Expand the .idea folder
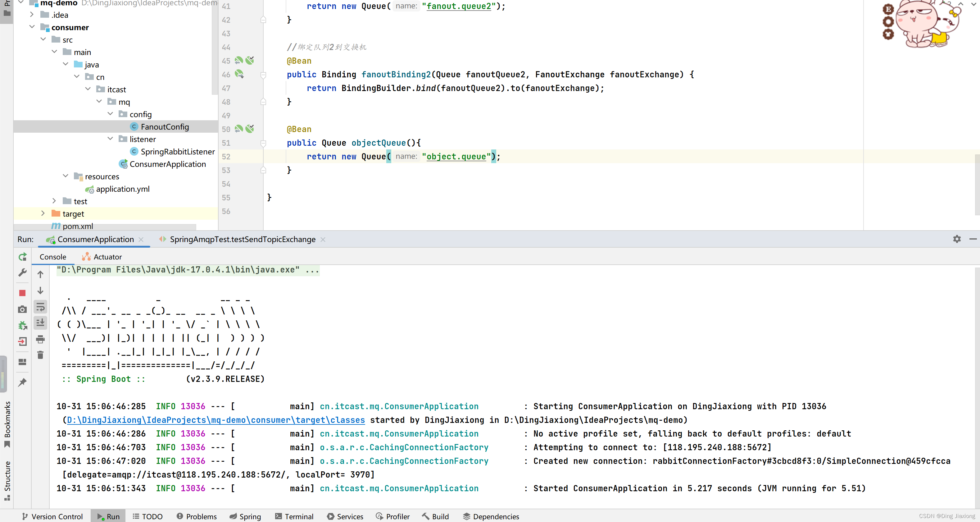The width and height of the screenshot is (980, 522). (x=32, y=15)
